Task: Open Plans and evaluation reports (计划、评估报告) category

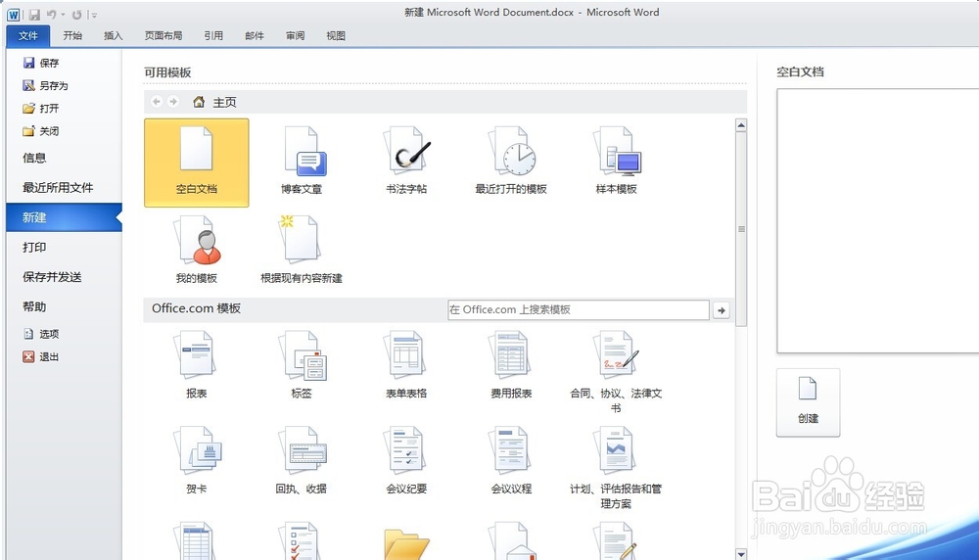Action: tap(616, 468)
